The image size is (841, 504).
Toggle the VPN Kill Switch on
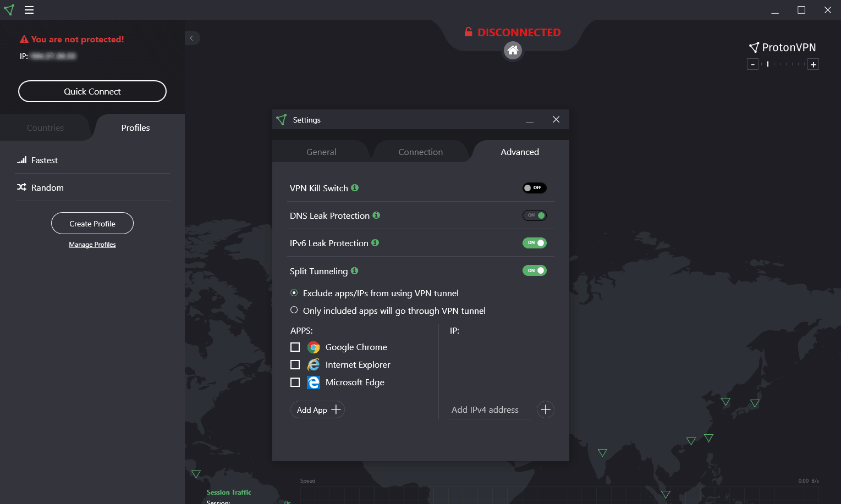(534, 188)
